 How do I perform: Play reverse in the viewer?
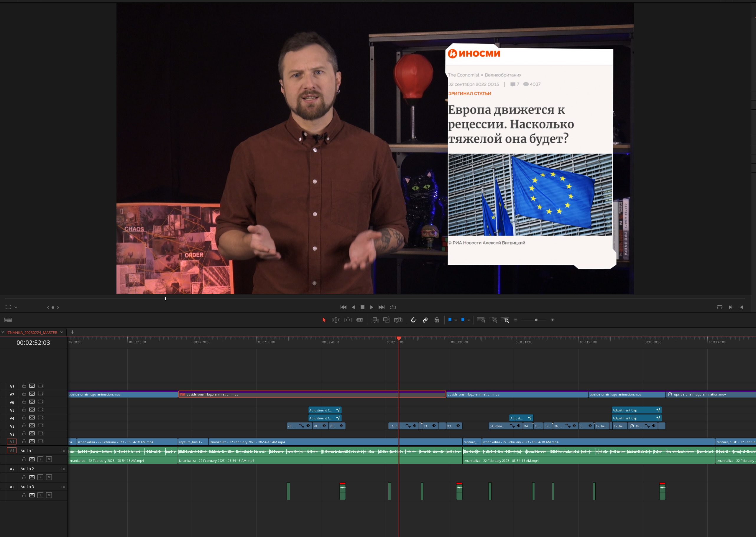point(353,307)
